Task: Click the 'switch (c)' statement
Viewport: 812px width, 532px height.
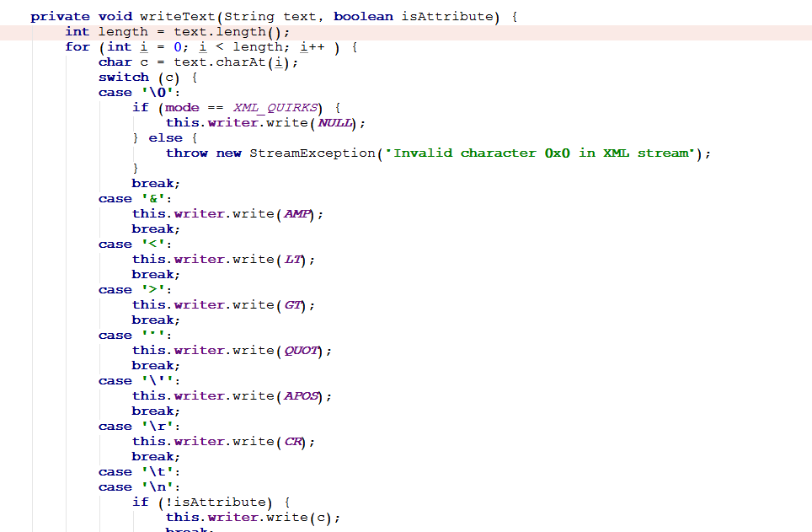Action: pyautogui.click(x=139, y=78)
